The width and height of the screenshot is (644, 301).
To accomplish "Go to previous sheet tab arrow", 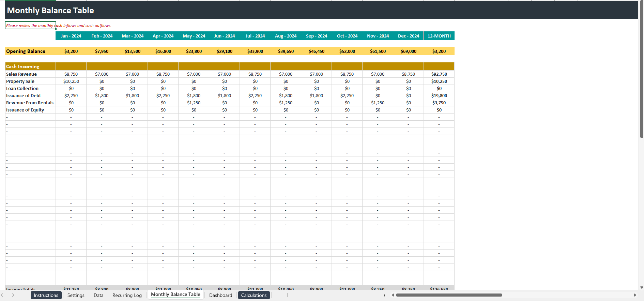I will tap(2, 295).
